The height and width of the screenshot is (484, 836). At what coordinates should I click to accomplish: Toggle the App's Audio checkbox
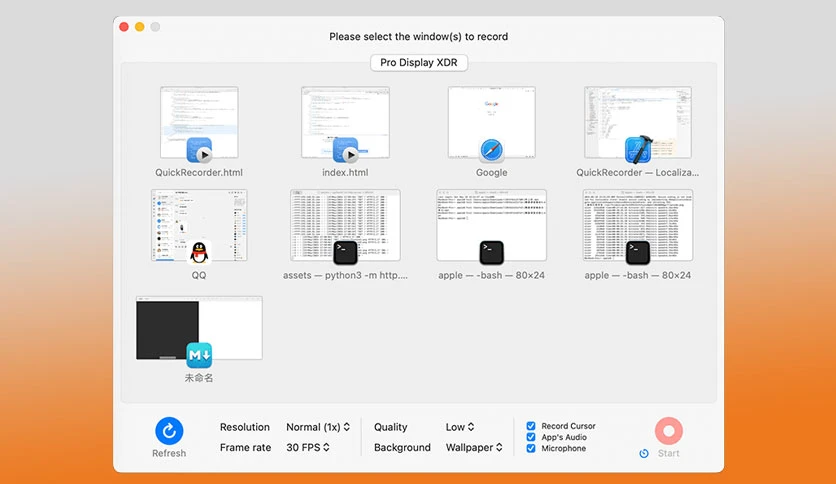pos(530,437)
